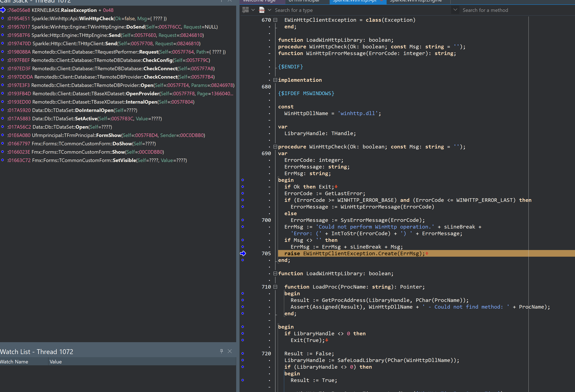
Task: Toggle breakpoint on 'if Ok then Exit' line
Action: 242,186
